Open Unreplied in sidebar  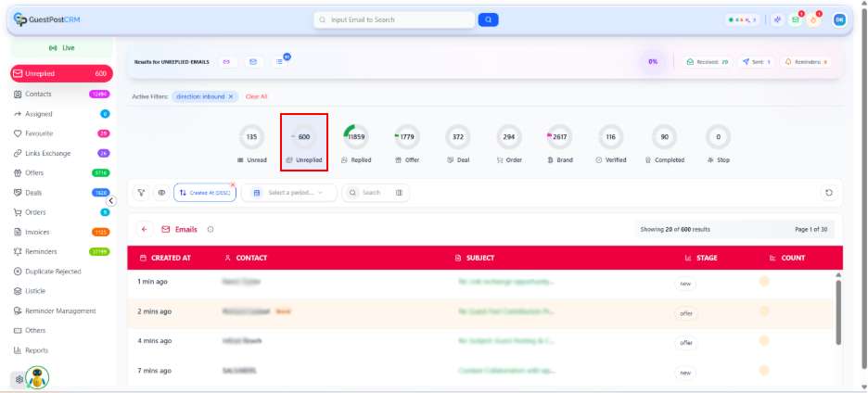61,73
